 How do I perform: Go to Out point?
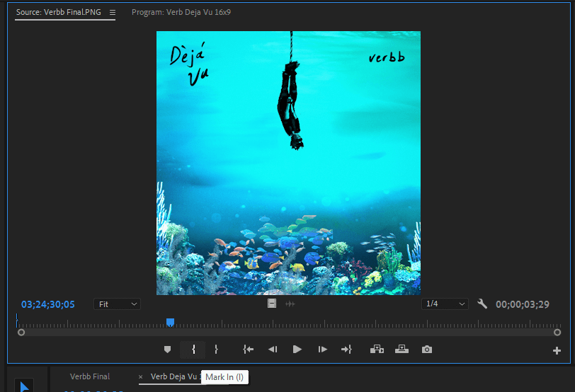(x=346, y=350)
